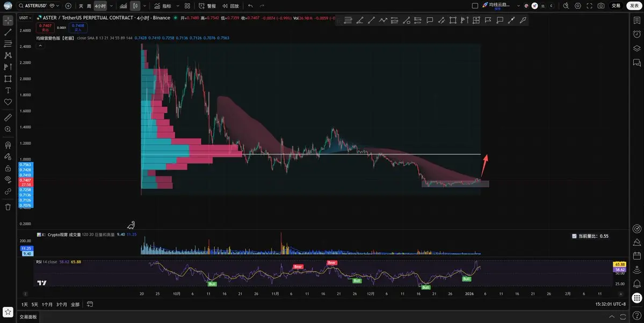Click the link drawings icon in left sidebar

pos(8,192)
